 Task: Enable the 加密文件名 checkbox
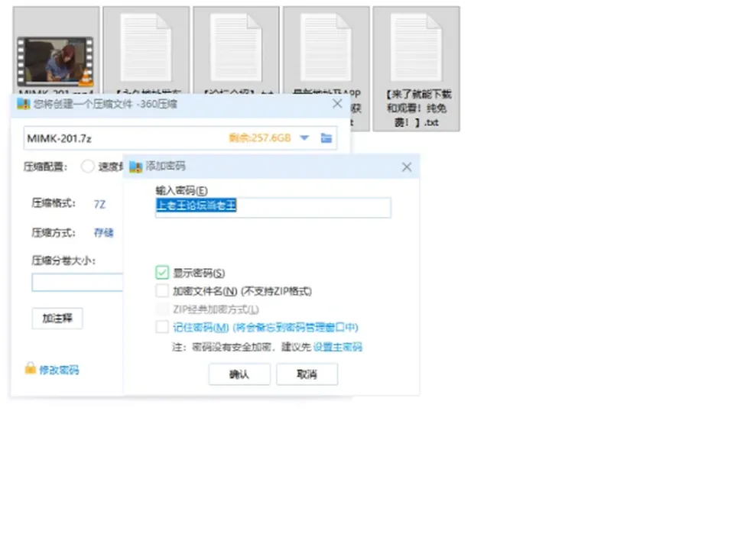(162, 290)
